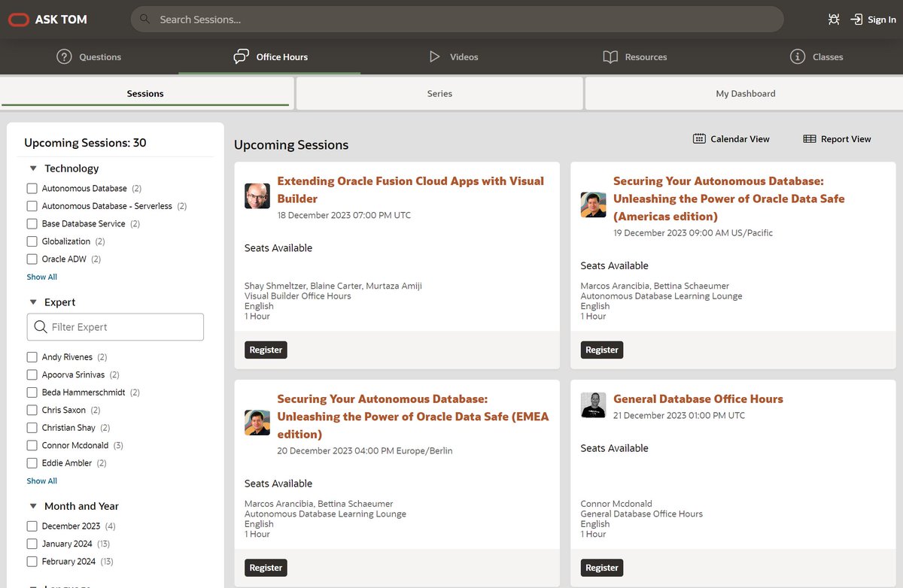Click the Office Hours chat icon
The width and height of the screenshot is (903, 588).
click(241, 56)
